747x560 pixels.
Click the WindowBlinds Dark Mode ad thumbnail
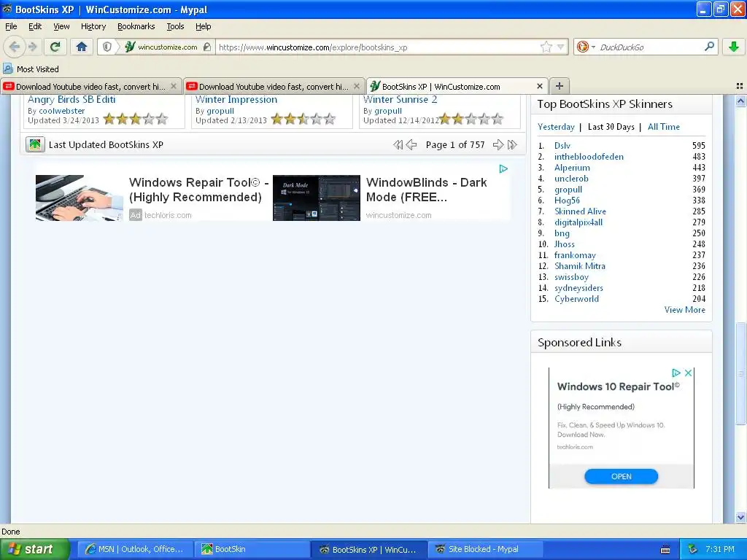point(317,198)
